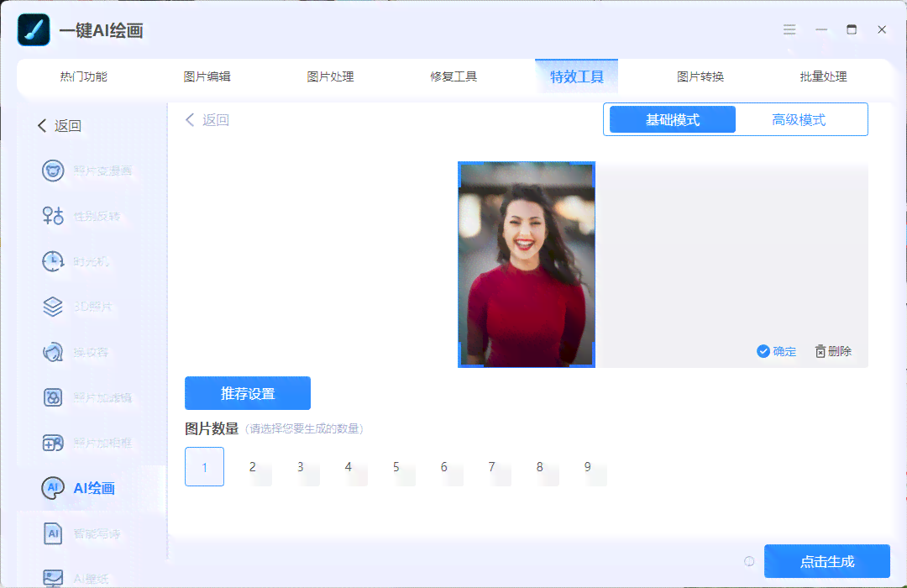
Task: Click the AI绘画 palette icon
Action: (x=53, y=488)
